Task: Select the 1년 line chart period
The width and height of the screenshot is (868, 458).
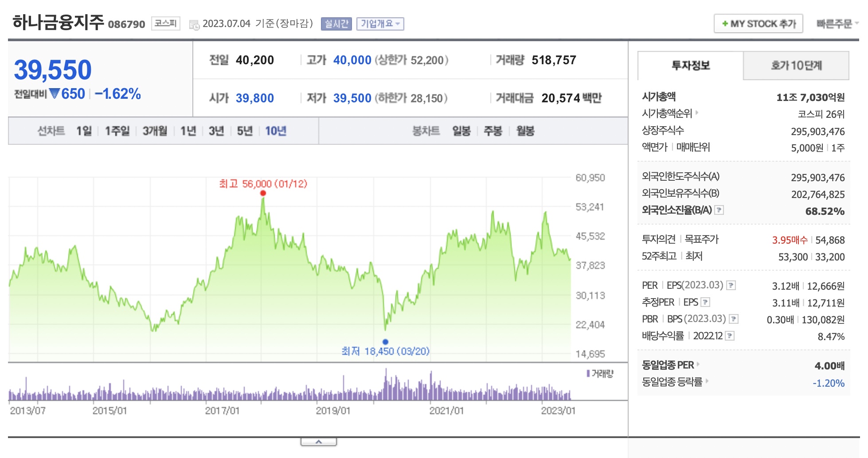Action: tap(188, 131)
